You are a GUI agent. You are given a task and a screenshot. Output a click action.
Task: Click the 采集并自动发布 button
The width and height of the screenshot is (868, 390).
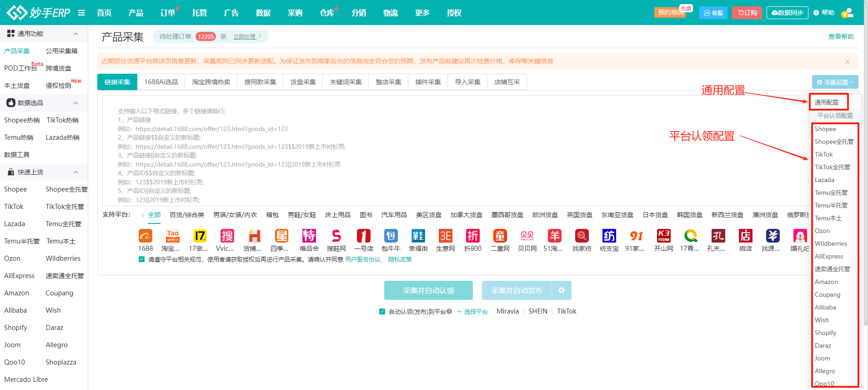point(517,290)
